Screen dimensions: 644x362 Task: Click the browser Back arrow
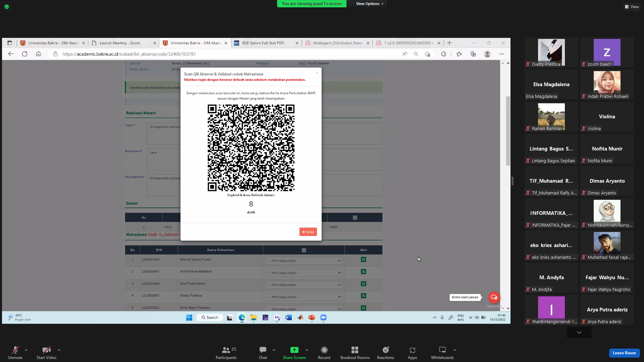tap(11, 54)
